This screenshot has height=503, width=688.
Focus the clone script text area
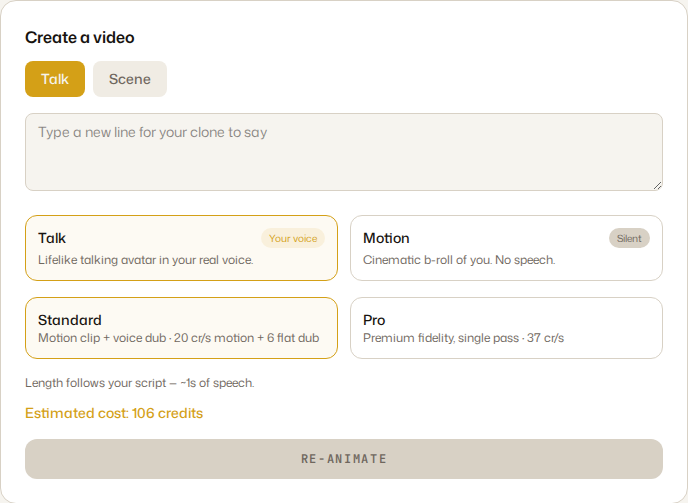tap(344, 152)
